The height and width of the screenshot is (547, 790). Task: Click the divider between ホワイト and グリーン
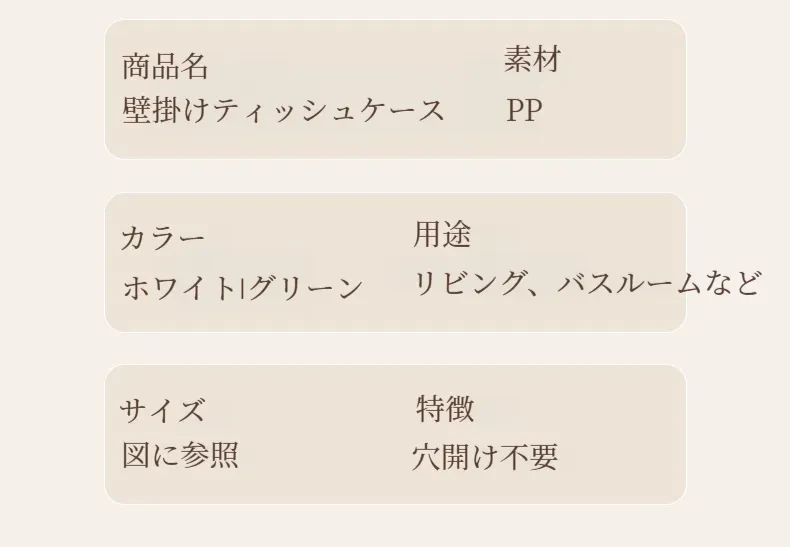pyautogui.click(x=243, y=289)
